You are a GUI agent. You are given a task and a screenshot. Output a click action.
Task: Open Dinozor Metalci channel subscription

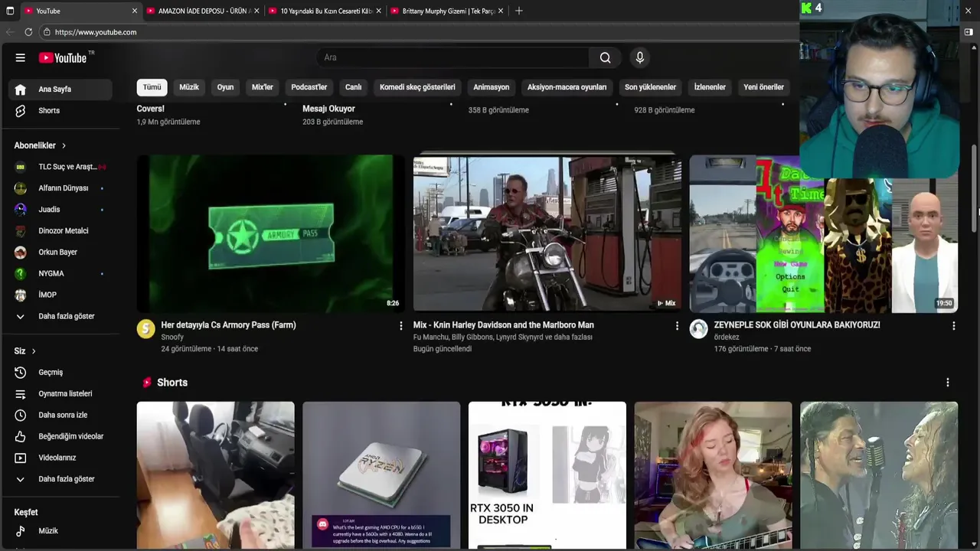point(60,230)
